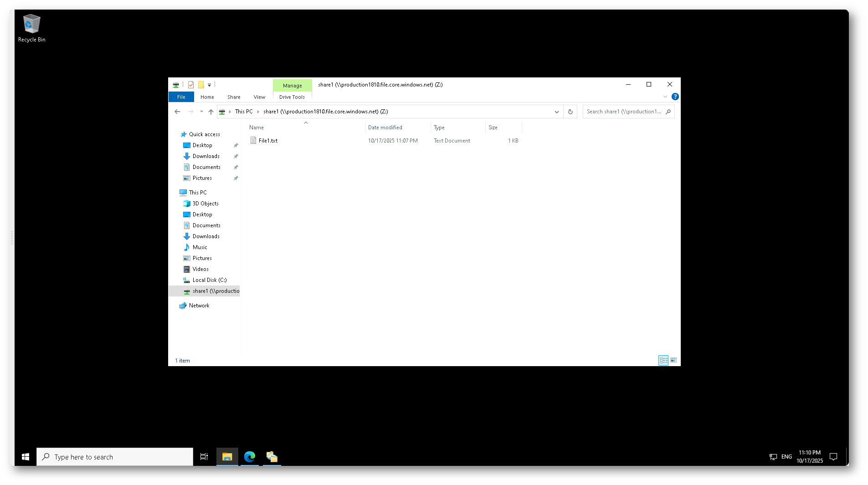The image size is (868, 485).
Task: Click the Search share1 input box
Action: (623, 112)
